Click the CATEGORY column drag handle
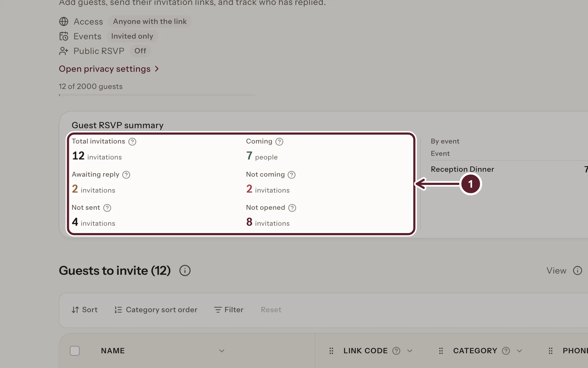 pyautogui.click(x=441, y=351)
